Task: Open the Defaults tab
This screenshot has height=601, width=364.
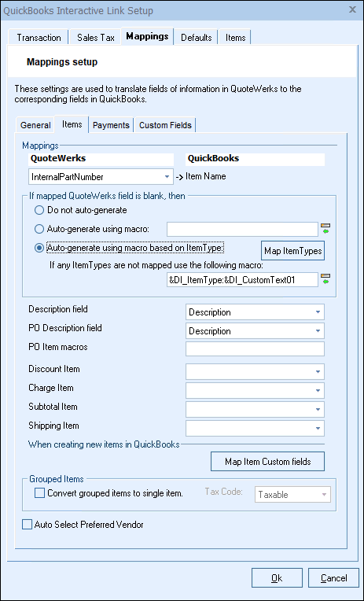Action: coord(197,38)
